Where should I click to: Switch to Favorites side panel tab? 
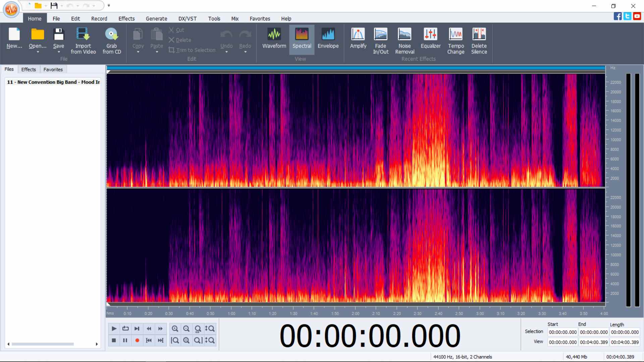(x=53, y=69)
